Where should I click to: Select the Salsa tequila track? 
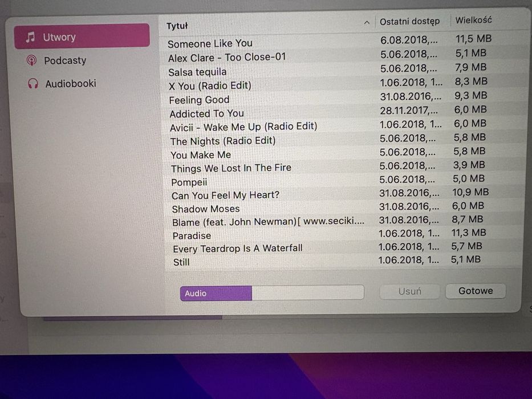point(343,70)
